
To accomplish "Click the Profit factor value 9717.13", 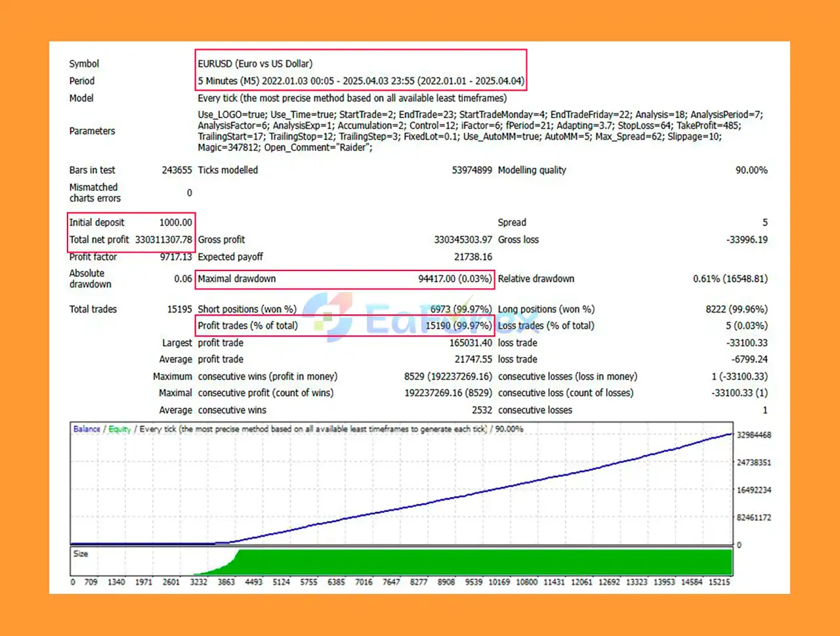I will (176, 257).
